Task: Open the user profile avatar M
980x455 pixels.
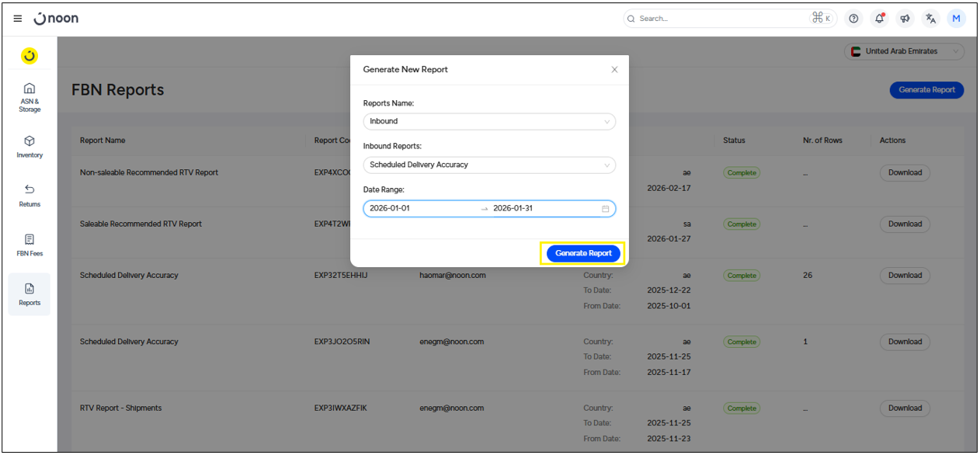Action: point(956,19)
